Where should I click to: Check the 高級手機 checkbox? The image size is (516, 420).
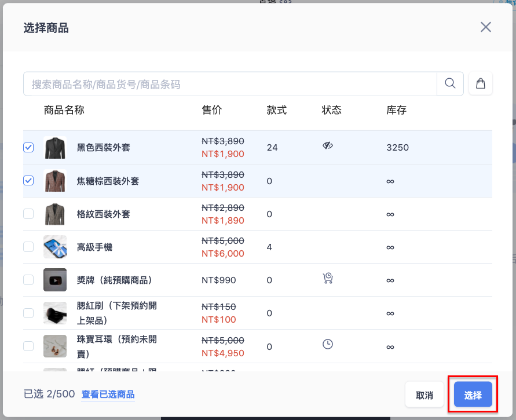[28, 247]
